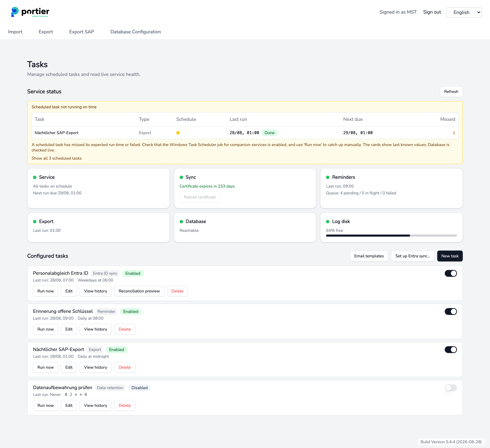490x448 pixels.
Task: Turn off the Nächtlicher SAP-Export toggle
Action: pyautogui.click(x=451, y=350)
